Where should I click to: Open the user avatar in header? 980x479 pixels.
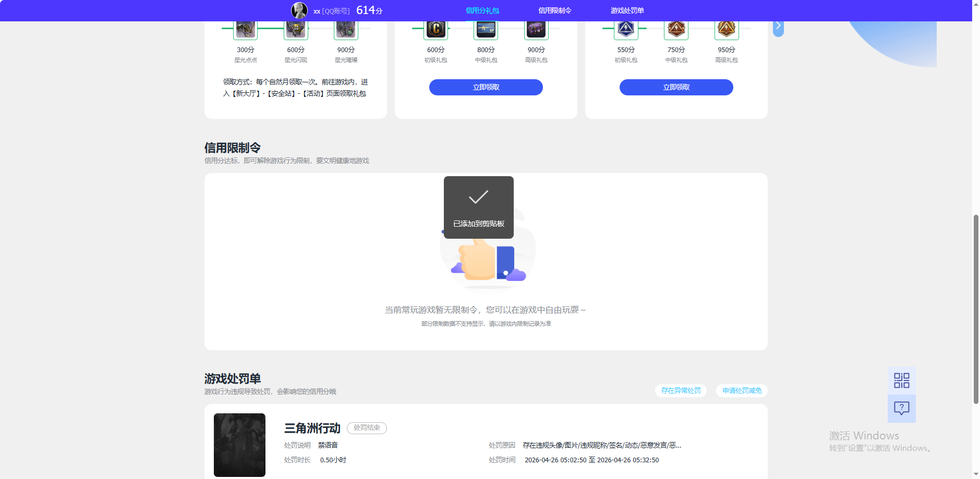click(x=299, y=10)
